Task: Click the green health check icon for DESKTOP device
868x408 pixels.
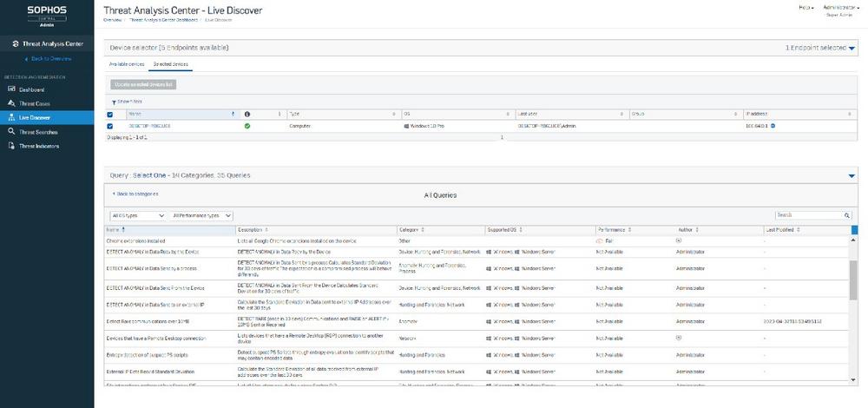Action: [247, 126]
